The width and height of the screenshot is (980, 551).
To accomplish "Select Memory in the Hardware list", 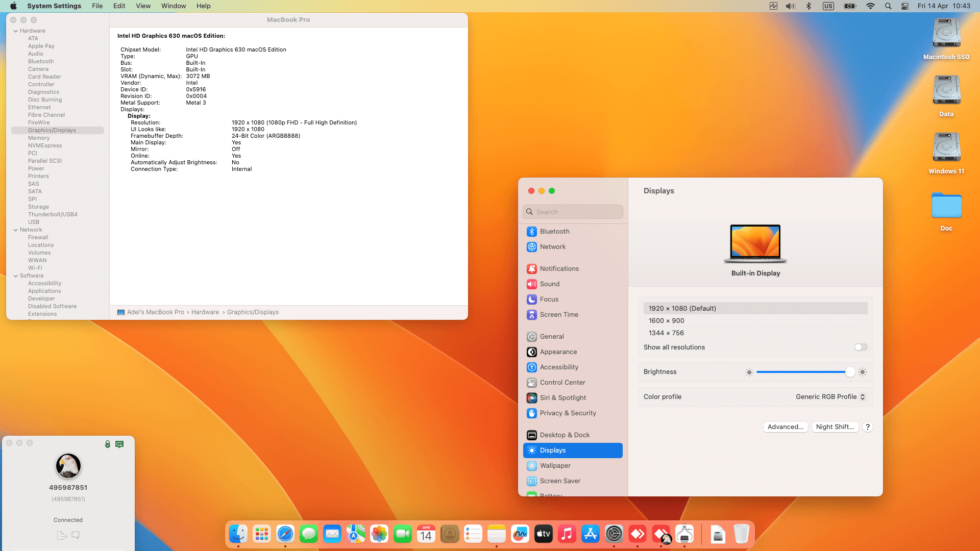I will (x=39, y=138).
